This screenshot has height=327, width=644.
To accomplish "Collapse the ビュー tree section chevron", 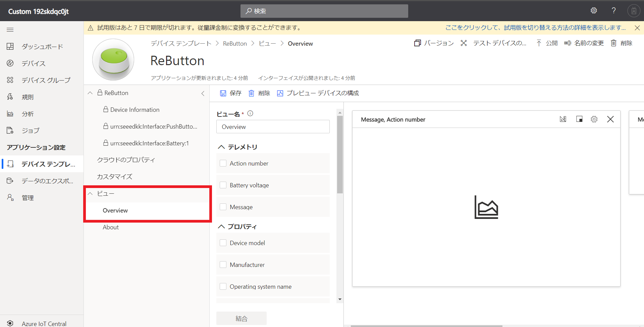I will click(90, 194).
